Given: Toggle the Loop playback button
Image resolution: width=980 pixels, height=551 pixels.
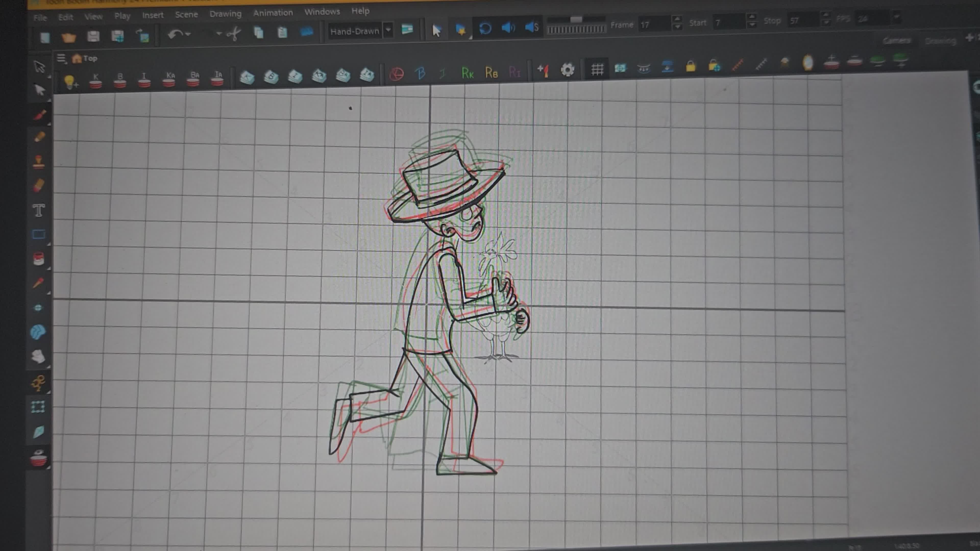Looking at the screenshot, I should tap(485, 28).
